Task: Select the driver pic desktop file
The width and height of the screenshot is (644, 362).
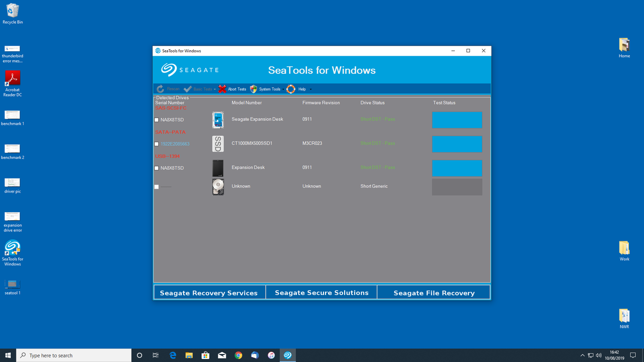Action: [x=13, y=186]
